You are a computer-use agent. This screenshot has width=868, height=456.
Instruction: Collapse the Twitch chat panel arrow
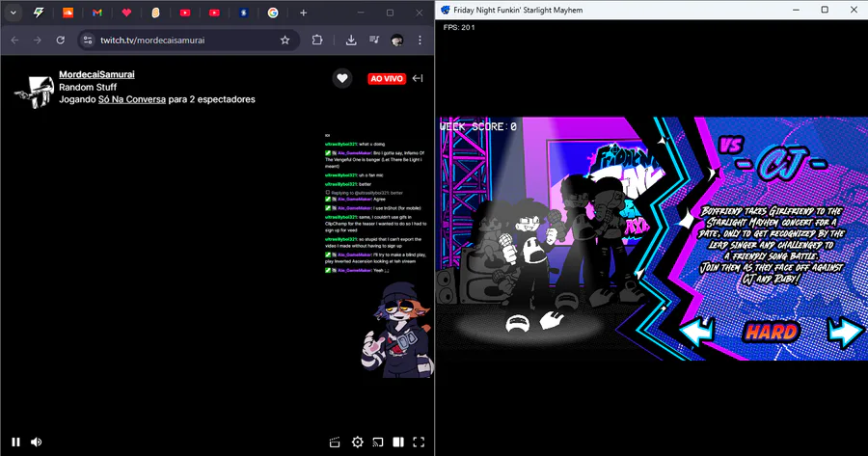point(418,79)
